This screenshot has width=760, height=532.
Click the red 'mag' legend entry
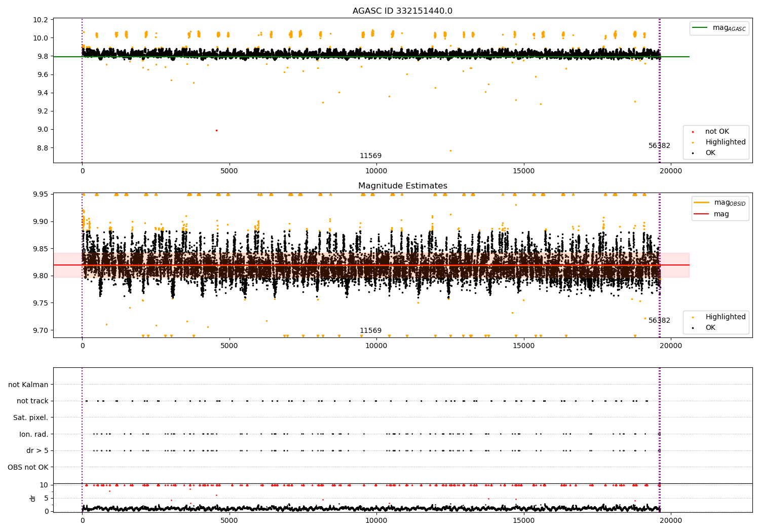[x=721, y=214]
